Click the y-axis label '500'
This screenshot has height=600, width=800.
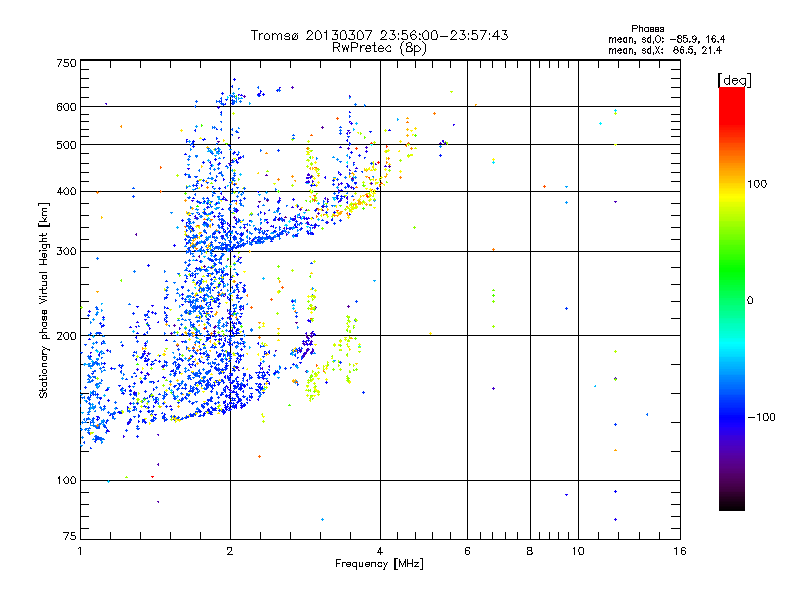(66, 145)
